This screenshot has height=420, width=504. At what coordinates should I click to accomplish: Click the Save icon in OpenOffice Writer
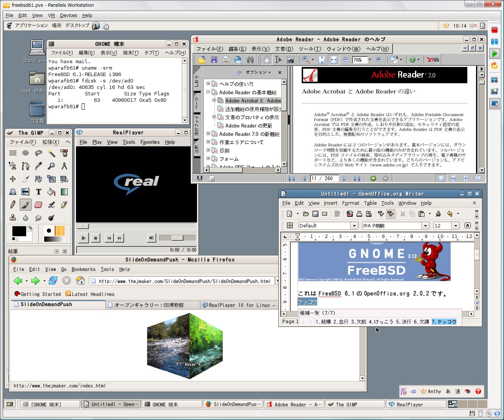[315, 214]
